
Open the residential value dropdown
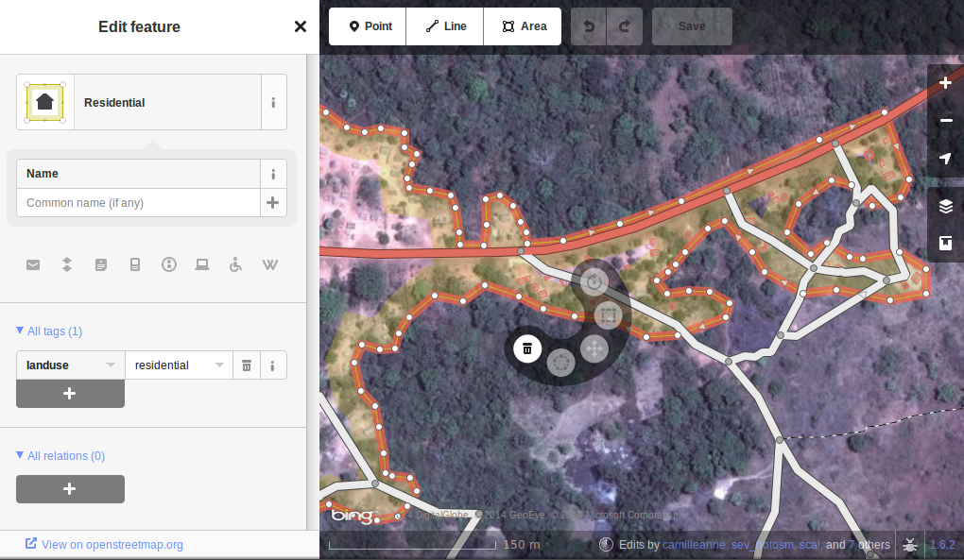tap(219, 365)
